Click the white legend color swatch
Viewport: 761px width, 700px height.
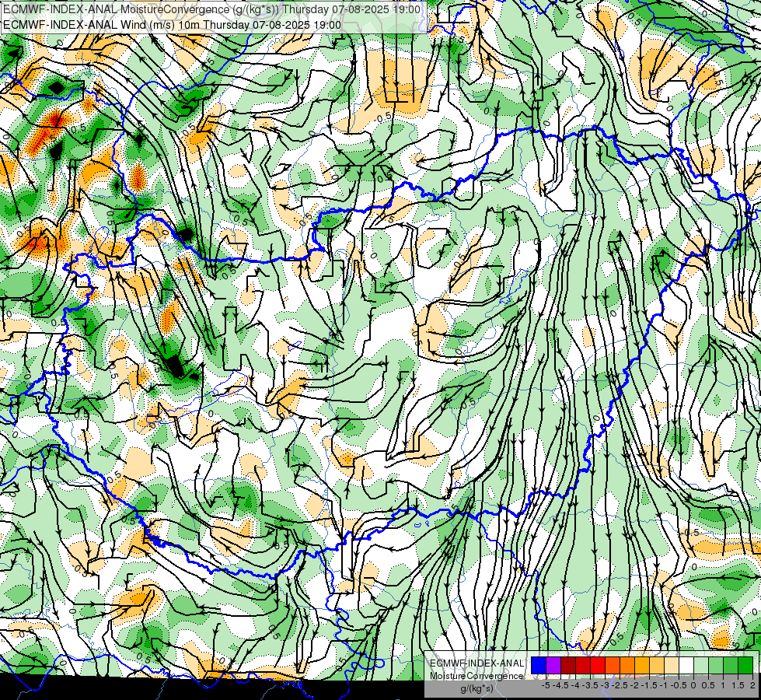[x=686, y=665]
